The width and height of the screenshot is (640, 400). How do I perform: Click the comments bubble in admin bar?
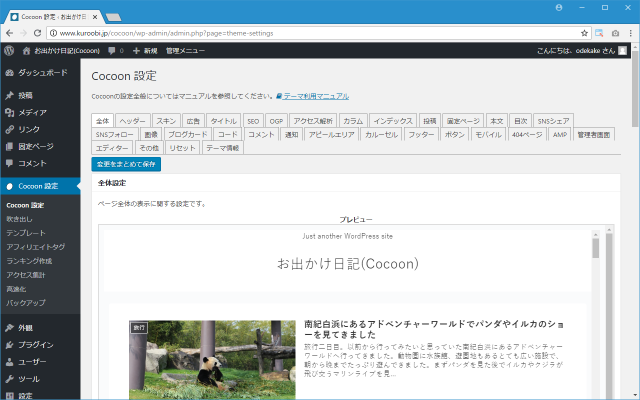coord(114,49)
